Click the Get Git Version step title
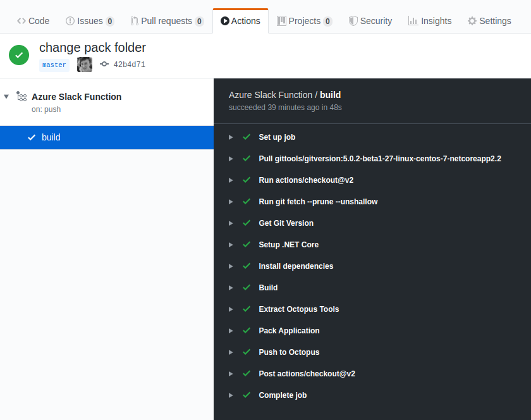The image size is (531, 420). click(286, 223)
